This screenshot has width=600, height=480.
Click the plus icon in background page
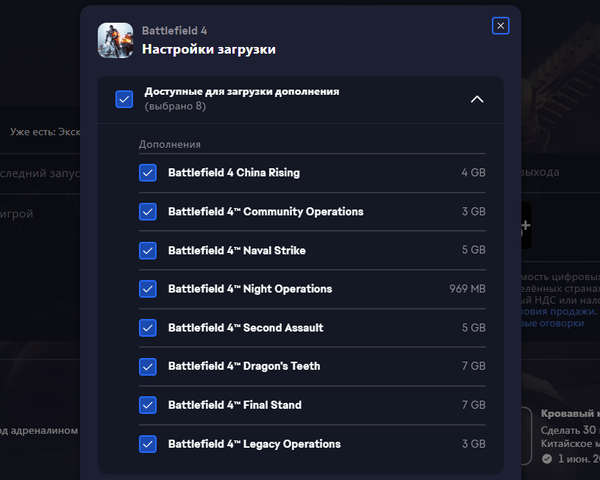coord(526,225)
